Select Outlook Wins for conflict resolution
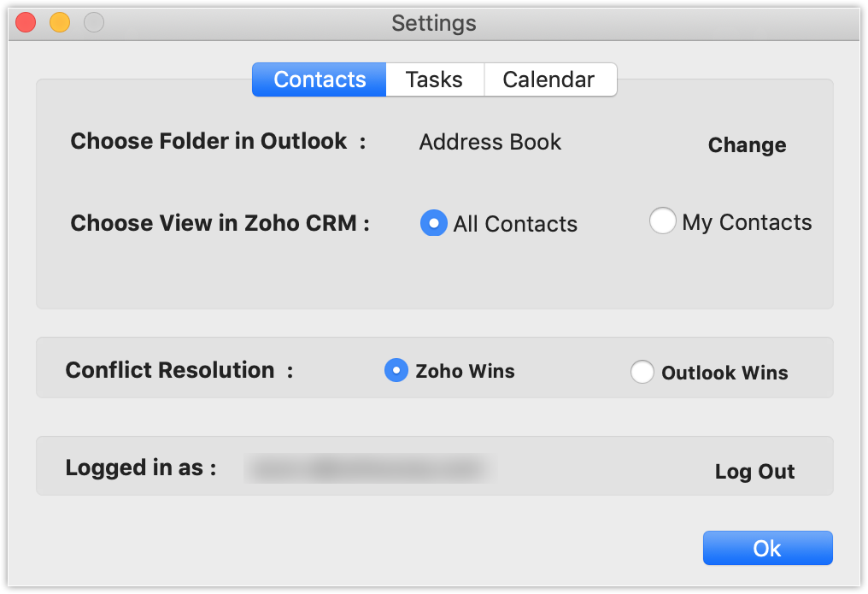This screenshot has width=868, height=594. click(642, 372)
